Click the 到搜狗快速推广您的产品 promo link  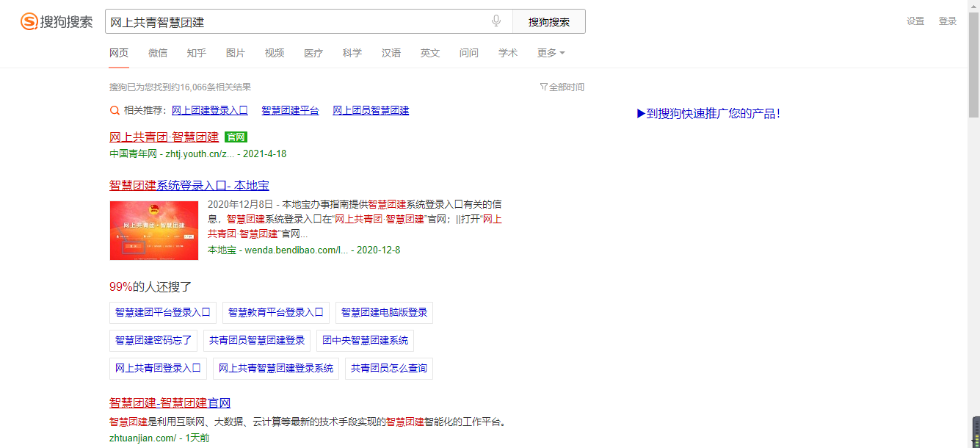coord(708,113)
